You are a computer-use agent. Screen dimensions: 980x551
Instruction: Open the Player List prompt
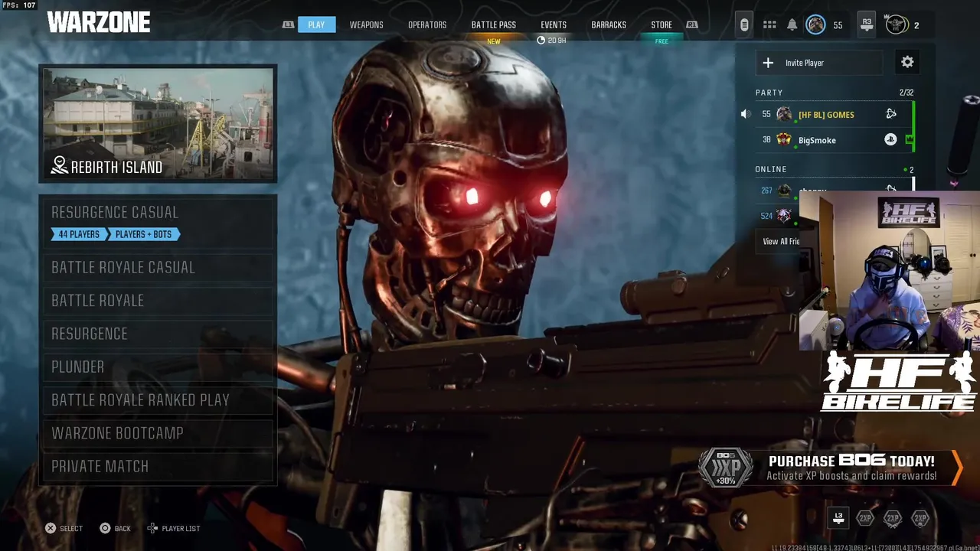click(174, 528)
